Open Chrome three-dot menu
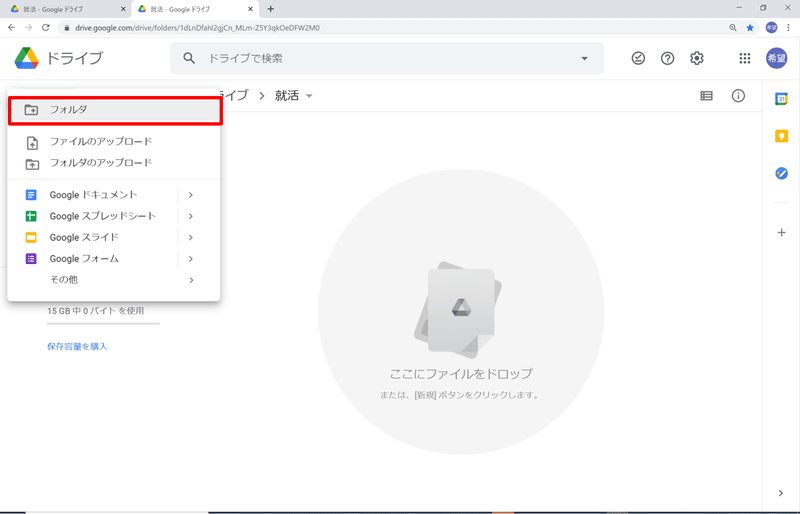Viewport: 800px width, 514px height. coord(789,28)
